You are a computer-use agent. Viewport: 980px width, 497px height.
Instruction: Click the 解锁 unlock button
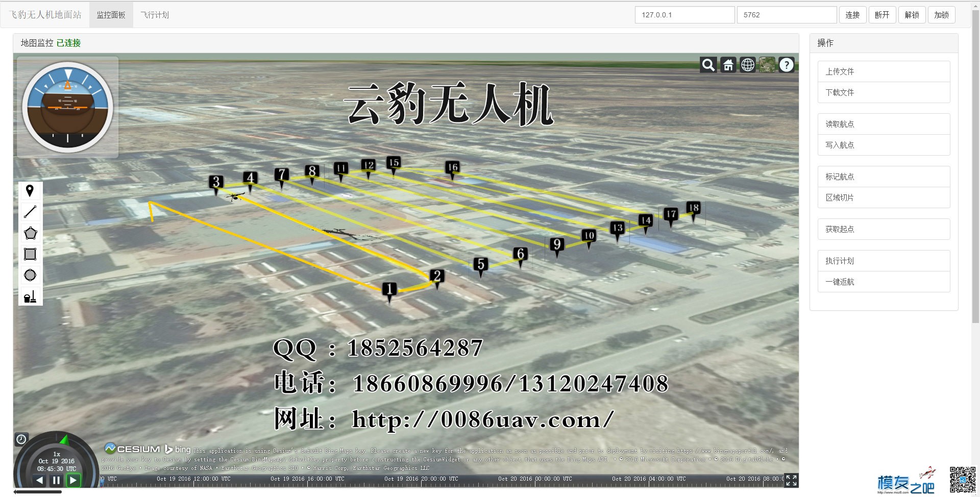tap(912, 15)
